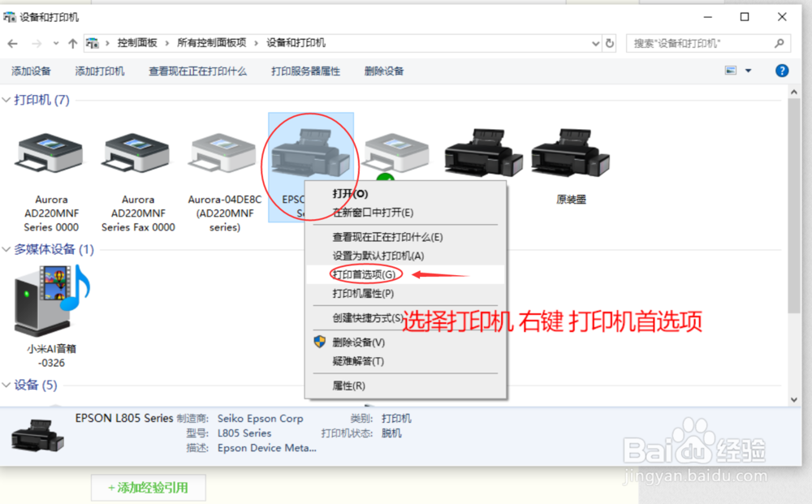Select the Aurora AD220MNF Series 0000 printer icon

pos(50,154)
